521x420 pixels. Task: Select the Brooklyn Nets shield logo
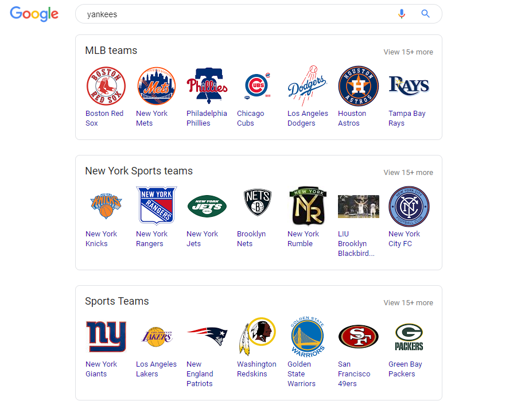coord(257,203)
